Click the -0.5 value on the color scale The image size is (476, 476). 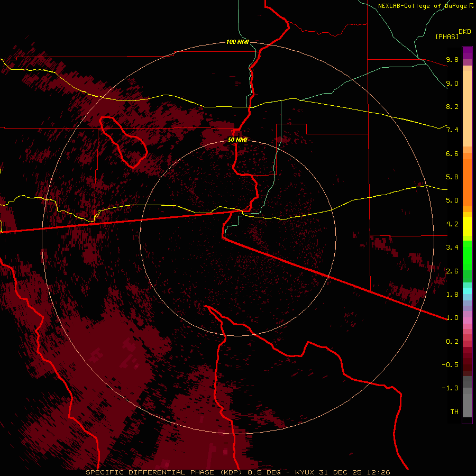(x=450, y=365)
